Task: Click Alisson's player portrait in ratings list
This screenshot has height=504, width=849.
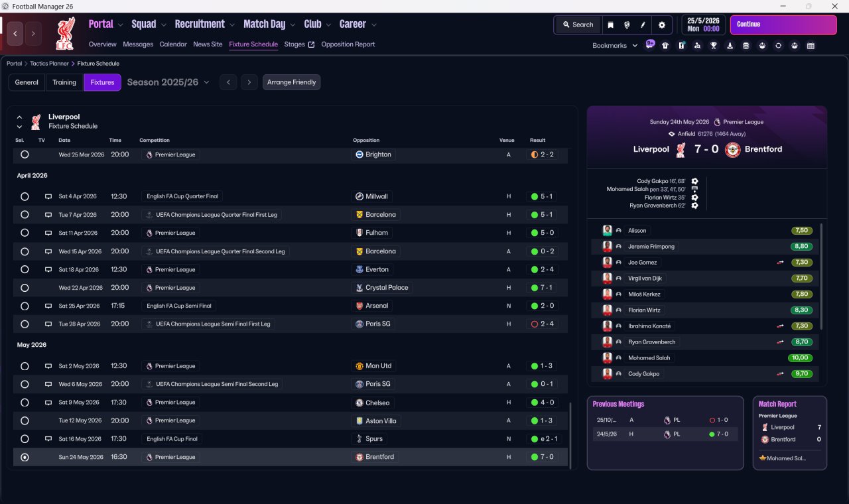Action: (x=607, y=231)
